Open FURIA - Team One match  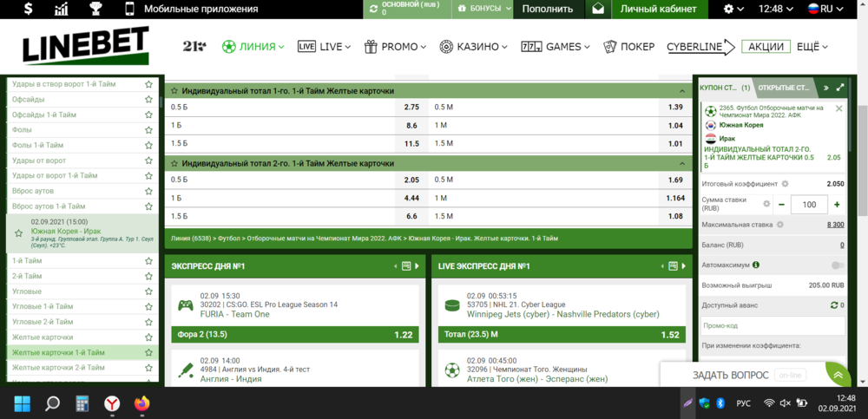234,314
